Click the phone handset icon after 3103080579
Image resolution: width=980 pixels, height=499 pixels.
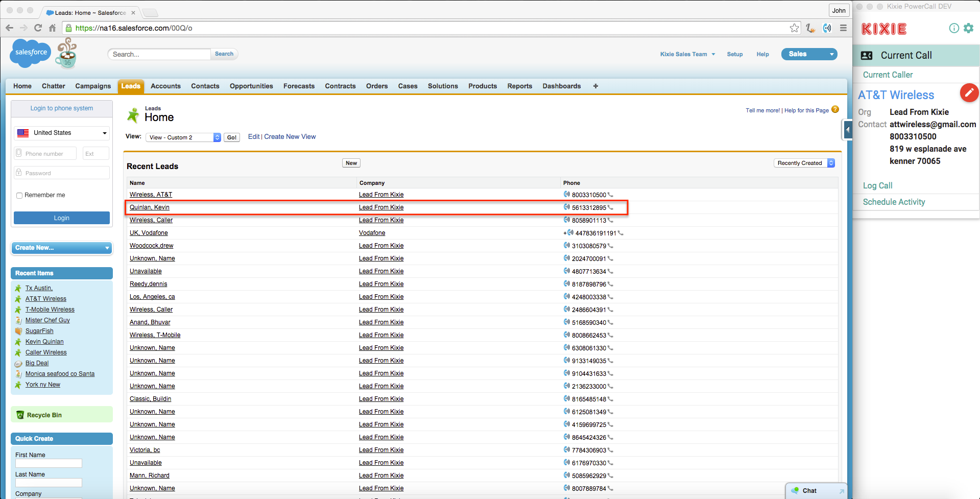pyautogui.click(x=610, y=246)
